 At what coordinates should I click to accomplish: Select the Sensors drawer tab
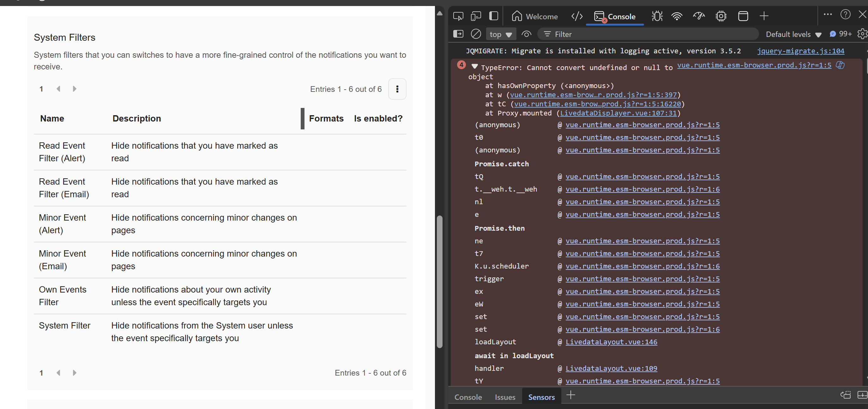541,397
